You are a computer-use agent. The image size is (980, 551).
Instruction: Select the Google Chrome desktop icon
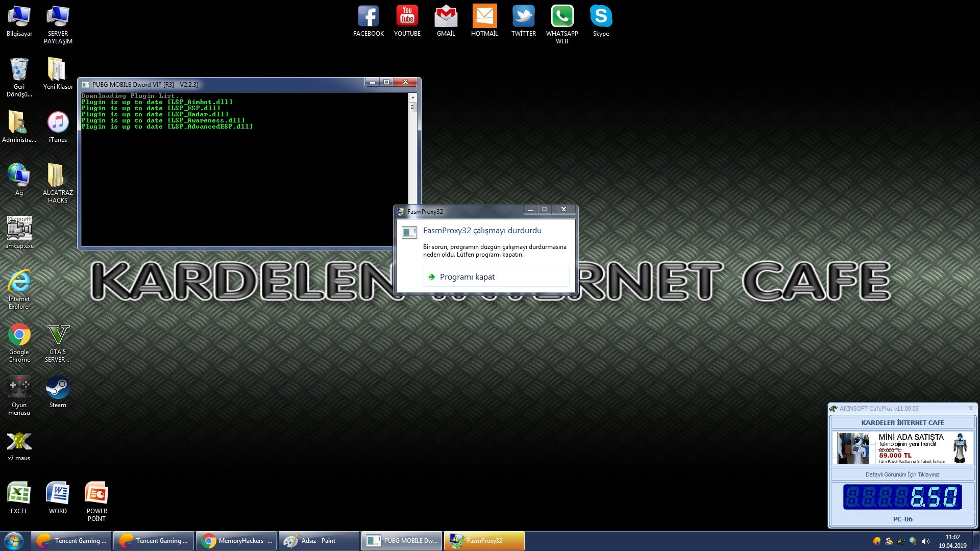pyautogui.click(x=19, y=343)
